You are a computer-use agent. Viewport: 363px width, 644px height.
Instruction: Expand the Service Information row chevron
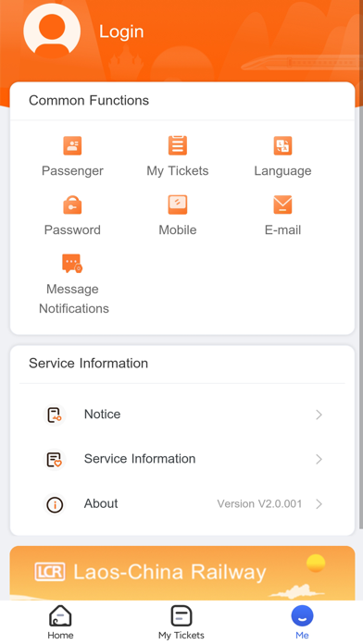[x=319, y=459]
